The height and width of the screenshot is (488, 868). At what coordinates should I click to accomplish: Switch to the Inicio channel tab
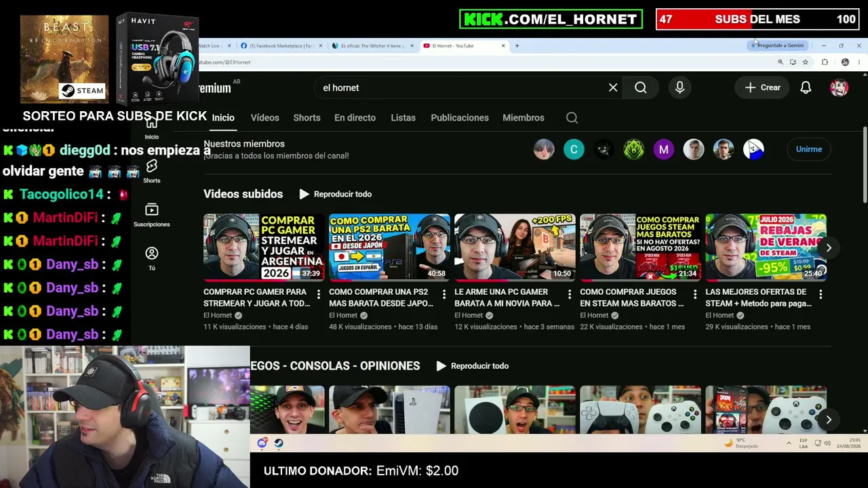223,118
